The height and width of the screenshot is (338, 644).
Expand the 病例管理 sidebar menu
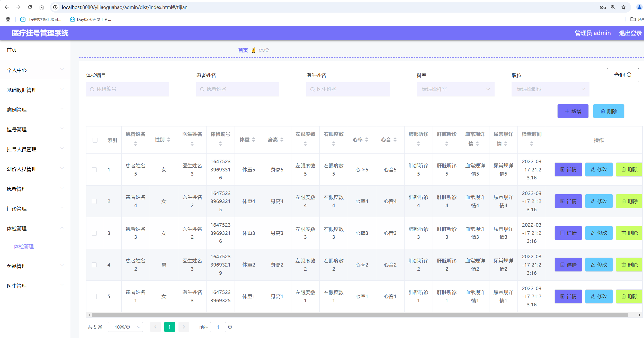point(35,109)
